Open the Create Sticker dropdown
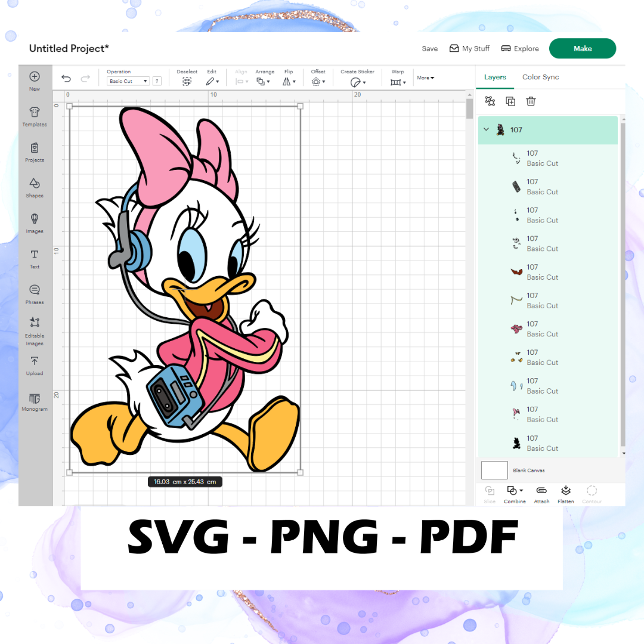Screen dimensions: 644x644 pyautogui.click(x=358, y=82)
